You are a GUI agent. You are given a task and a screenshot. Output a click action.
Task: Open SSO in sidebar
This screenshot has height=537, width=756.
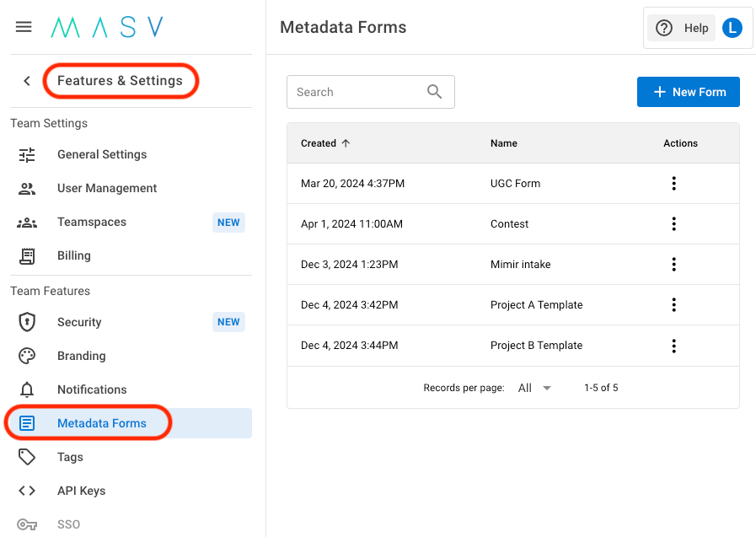coord(131,524)
